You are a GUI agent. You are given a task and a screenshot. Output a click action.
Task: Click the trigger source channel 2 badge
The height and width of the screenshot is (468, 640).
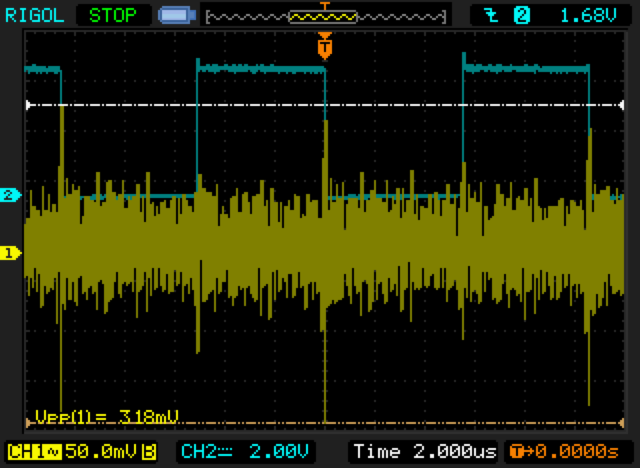[x=522, y=16]
